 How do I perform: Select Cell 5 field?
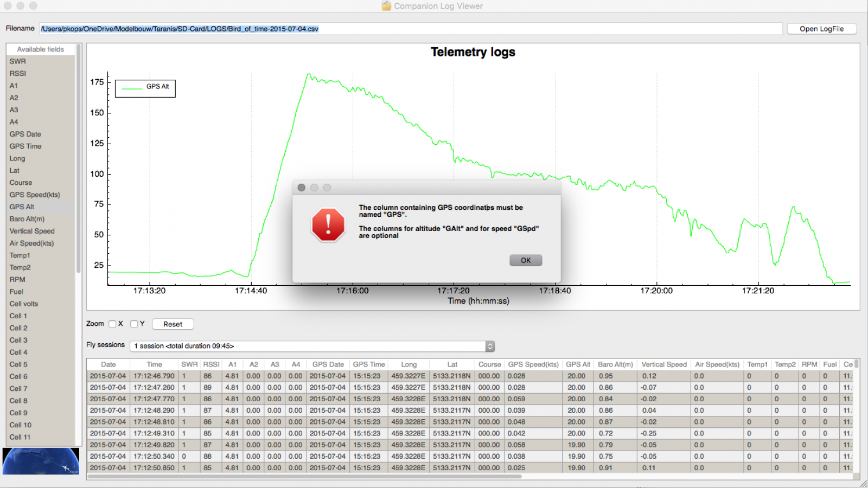coord(41,364)
